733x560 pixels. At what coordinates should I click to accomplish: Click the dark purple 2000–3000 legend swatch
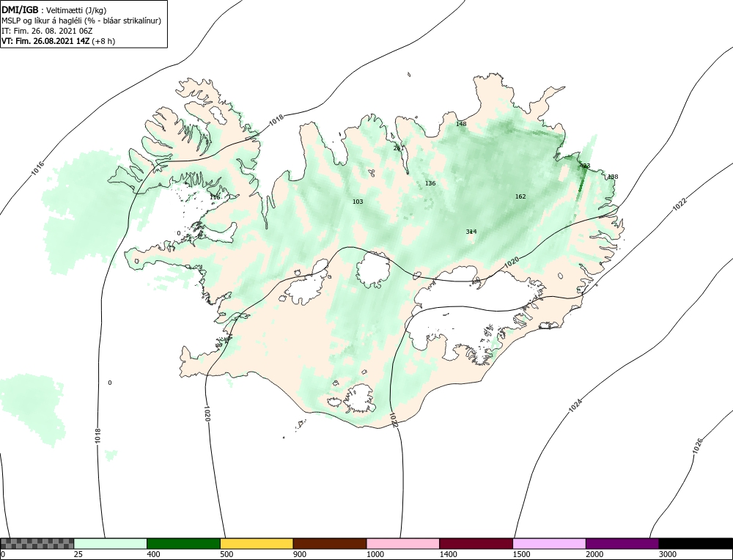[x=622, y=544]
